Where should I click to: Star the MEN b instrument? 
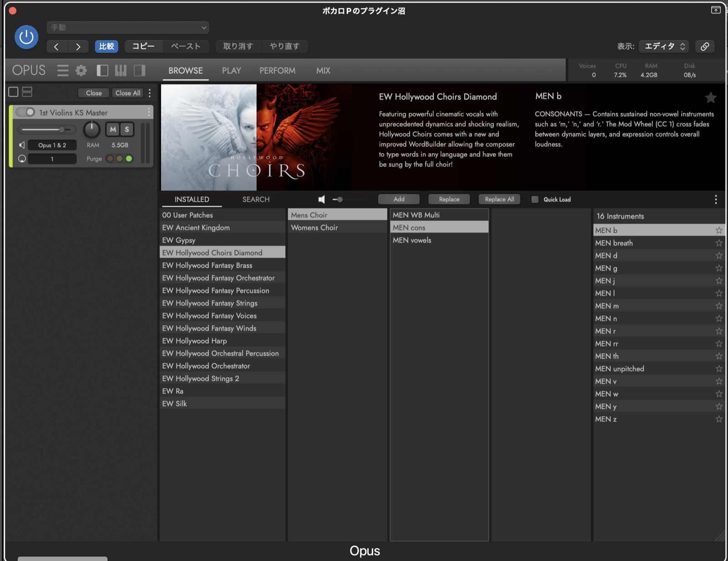tap(719, 230)
